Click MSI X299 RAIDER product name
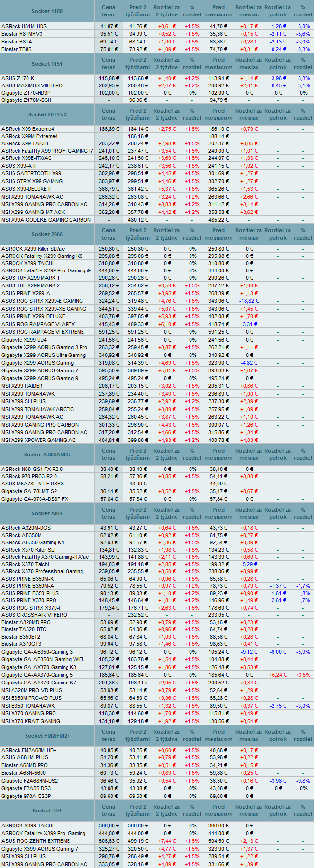The height and width of the screenshot is (868, 314). point(22,386)
